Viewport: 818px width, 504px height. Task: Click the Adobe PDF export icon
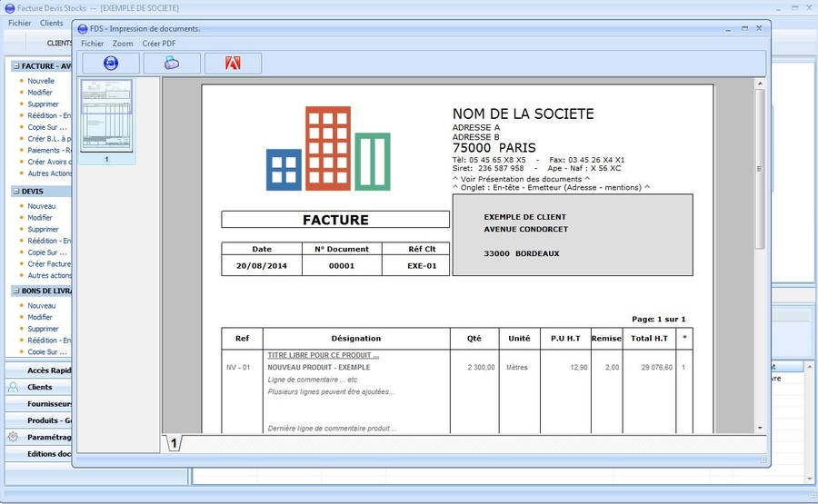coord(233,63)
